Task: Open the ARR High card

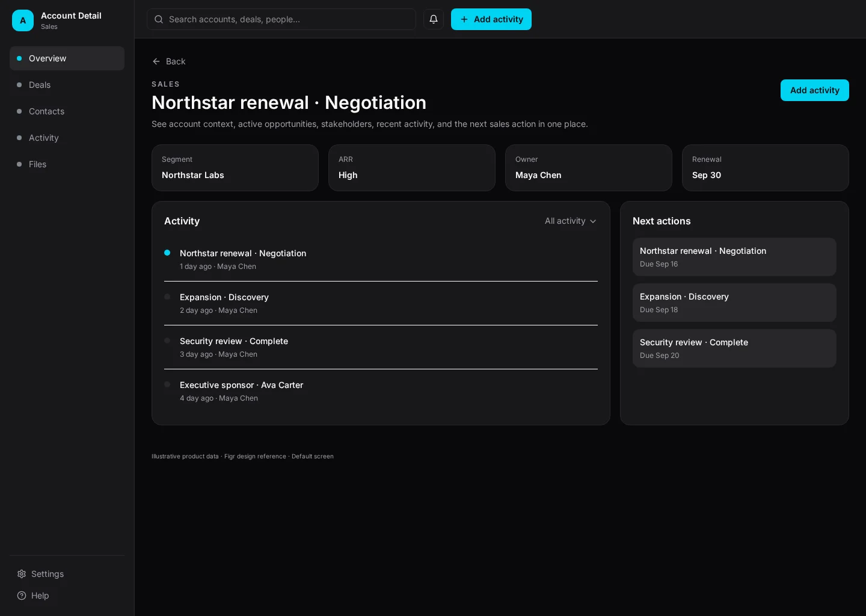Action: pyautogui.click(x=412, y=168)
